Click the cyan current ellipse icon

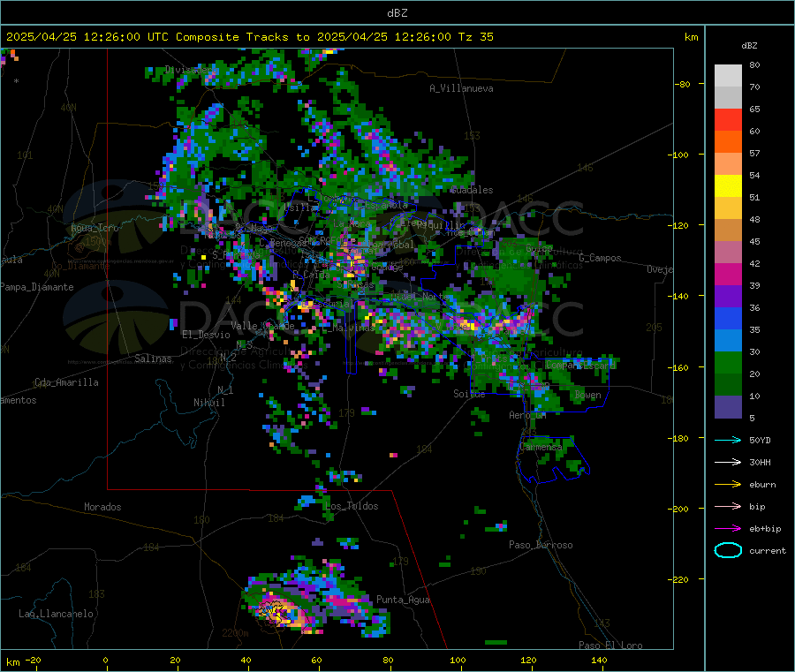click(728, 550)
